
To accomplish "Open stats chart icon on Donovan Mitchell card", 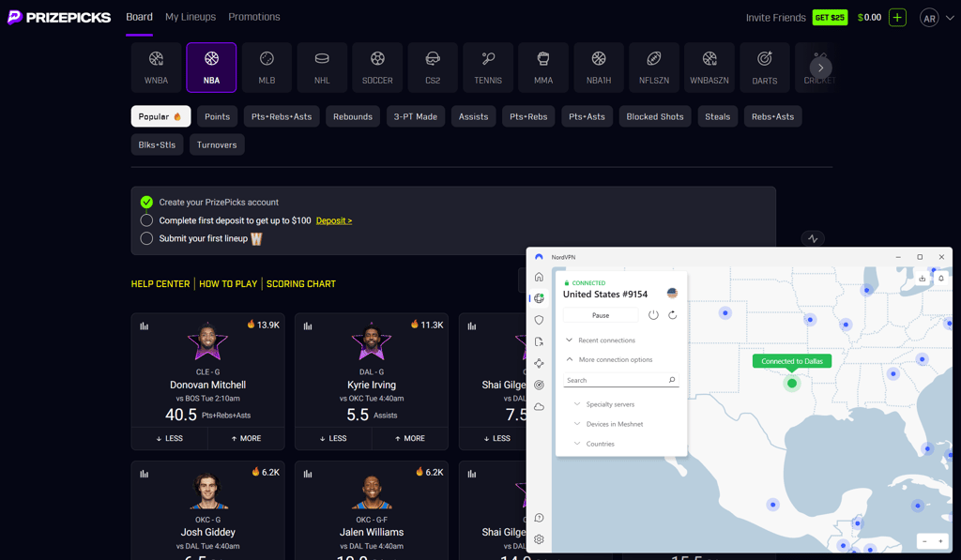I will pos(144,325).
